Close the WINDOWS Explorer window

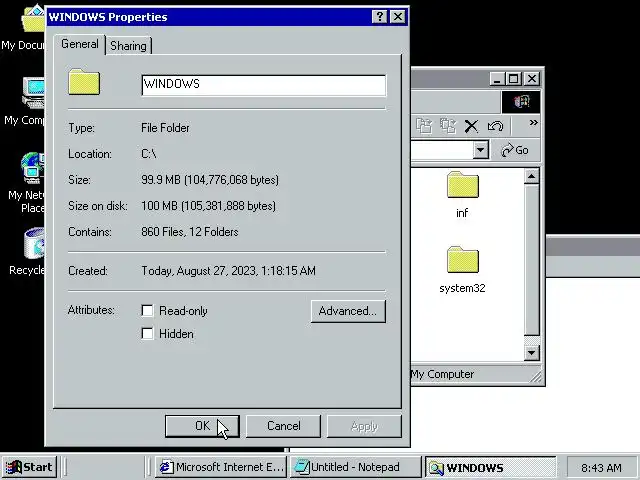tap(532, 78)
